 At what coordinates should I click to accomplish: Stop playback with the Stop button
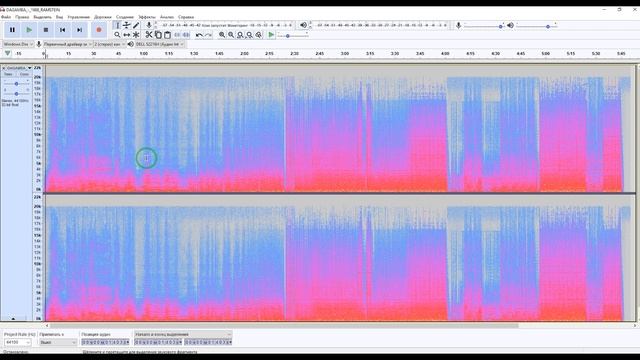[x=46, y=30]
